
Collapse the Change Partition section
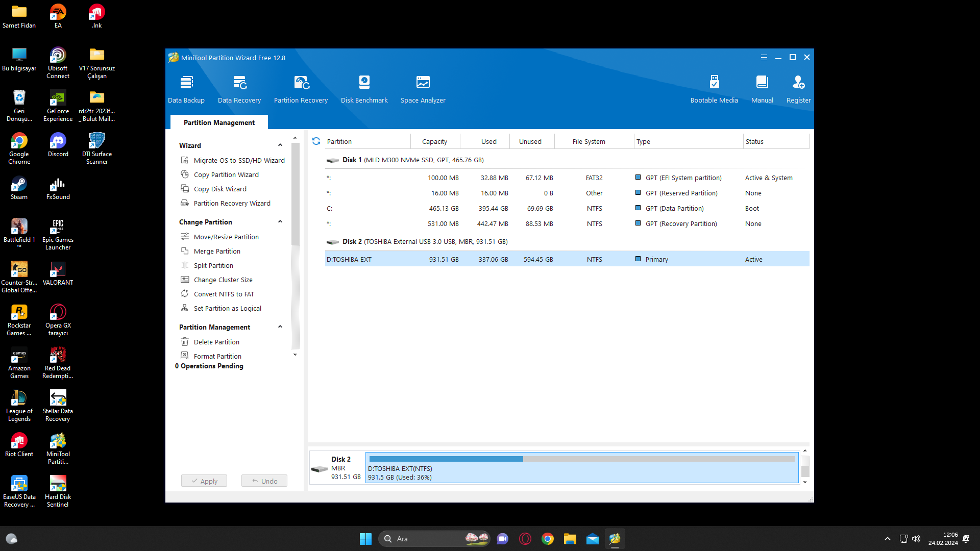pyautogui.click(x=280, y=222)
